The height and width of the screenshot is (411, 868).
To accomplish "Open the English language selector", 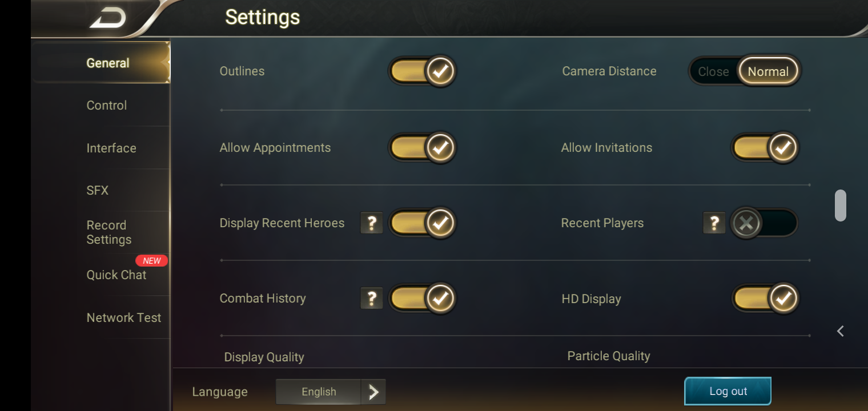I will coord(319,392).
